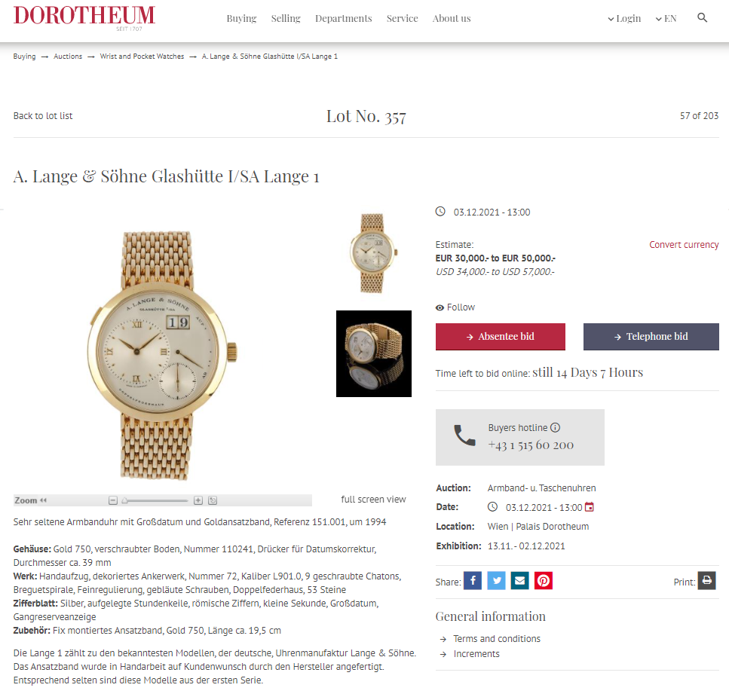This screenshot has height=700, width=729.
Task: Open the Departments menu
Action: click(x=344, y=19)
